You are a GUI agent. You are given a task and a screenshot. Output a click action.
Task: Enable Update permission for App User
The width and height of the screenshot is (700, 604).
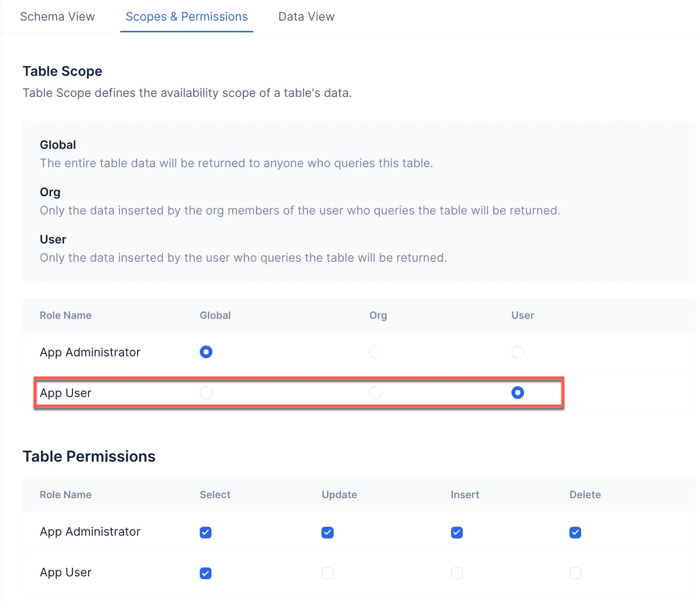328,573
